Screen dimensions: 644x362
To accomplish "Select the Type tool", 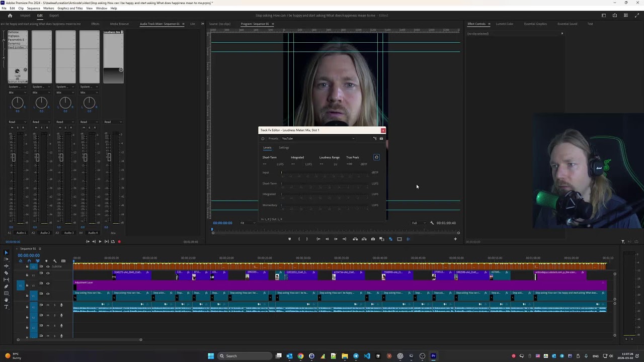I will coord(7,307).
